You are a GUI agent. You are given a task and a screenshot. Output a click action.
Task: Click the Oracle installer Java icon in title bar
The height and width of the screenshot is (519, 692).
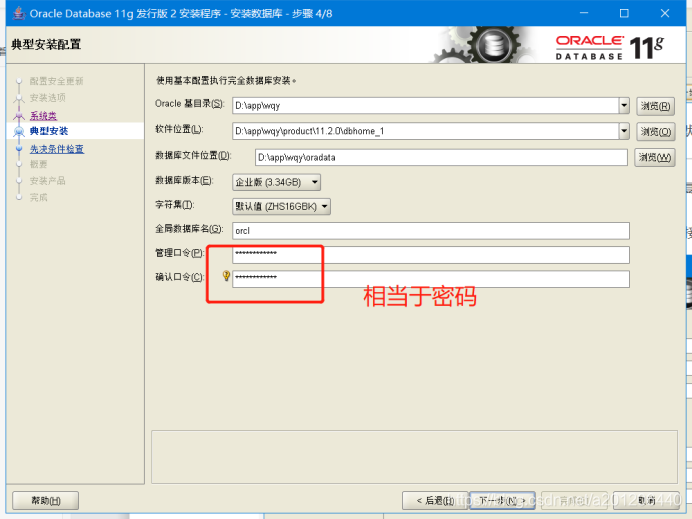19,13
